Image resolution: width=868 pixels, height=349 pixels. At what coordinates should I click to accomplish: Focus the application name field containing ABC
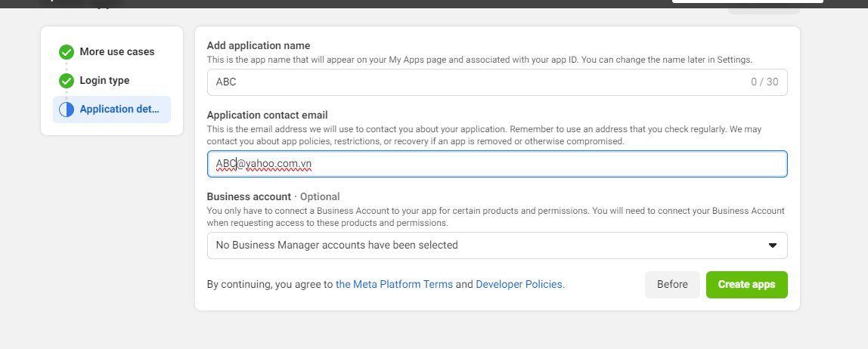coord(469,82)
